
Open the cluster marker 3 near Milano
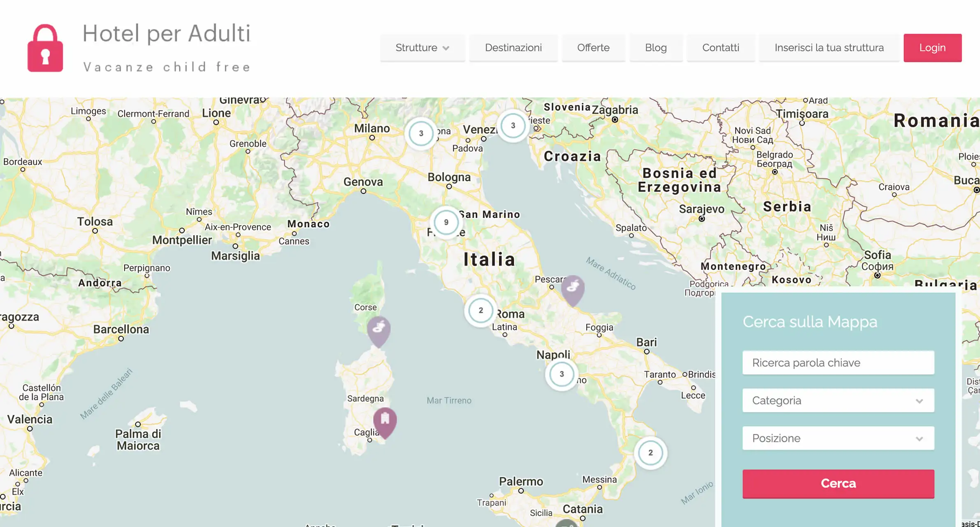click(421, 133)
